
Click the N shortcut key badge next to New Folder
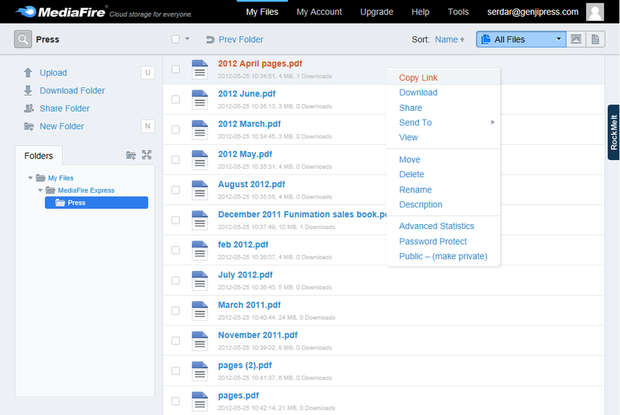(147, 126)
